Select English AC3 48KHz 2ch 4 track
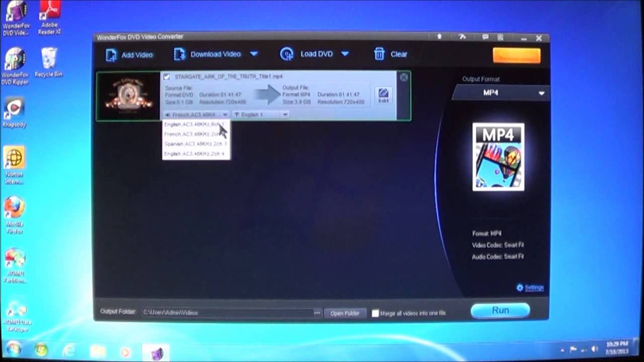The height and width of the screenshot is (362, 644). click(196, 153)
